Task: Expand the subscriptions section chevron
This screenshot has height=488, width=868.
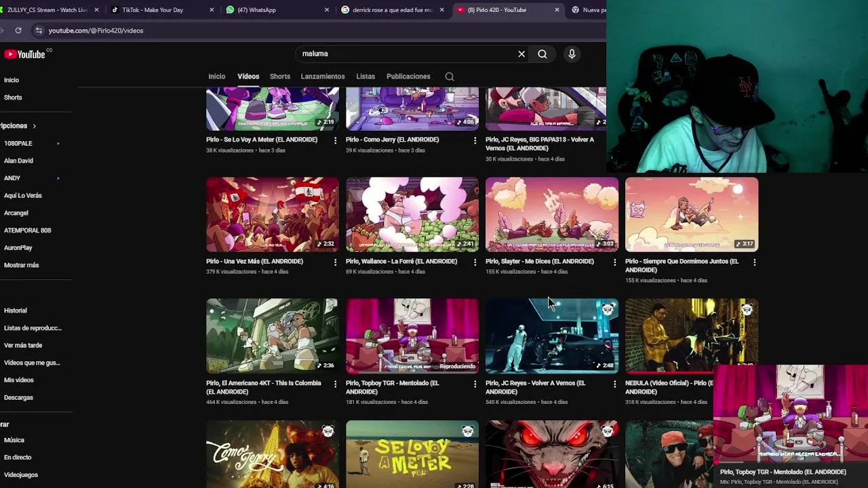Action: click(34, 126)
